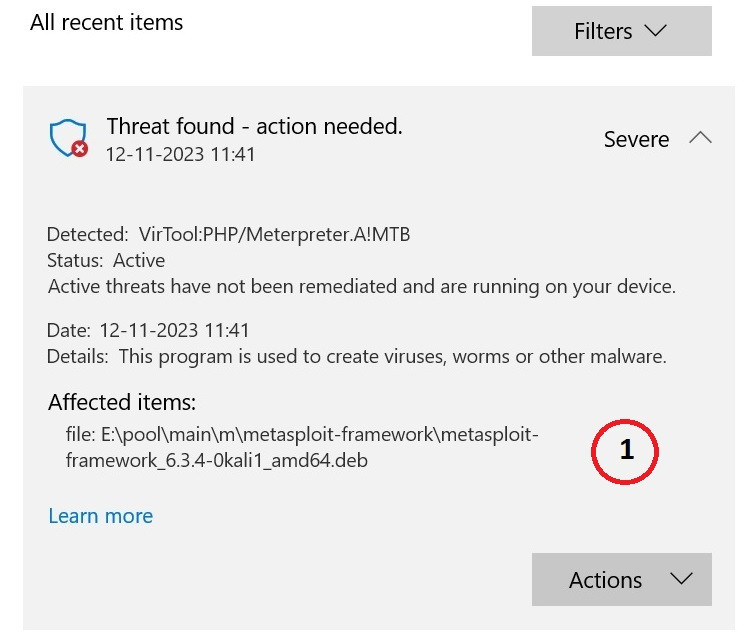Click the Details description line
Image resolution: width=743 pixels, height=636 pixels.
[x=357, y=356]
